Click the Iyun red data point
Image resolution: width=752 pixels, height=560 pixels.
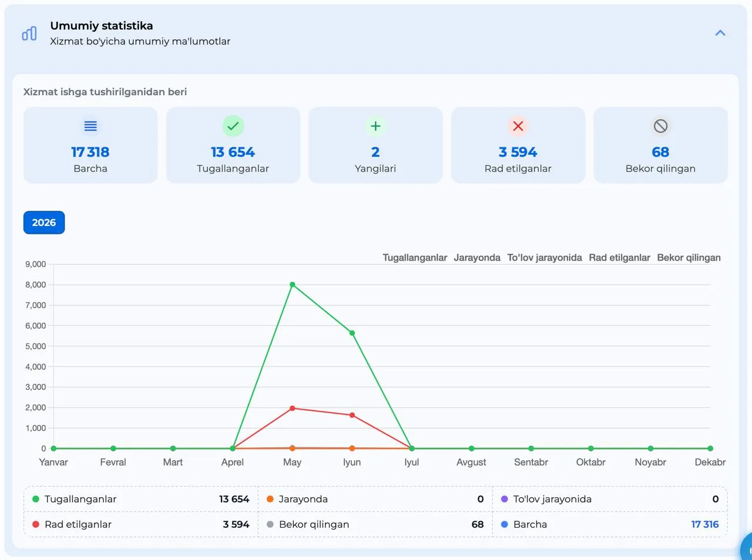click(x=352, y=415)
